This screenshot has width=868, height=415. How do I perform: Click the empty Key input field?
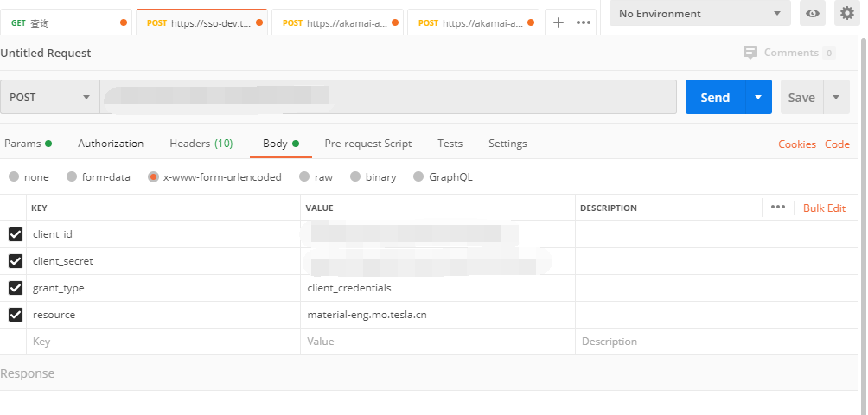(x=164, y=342)
